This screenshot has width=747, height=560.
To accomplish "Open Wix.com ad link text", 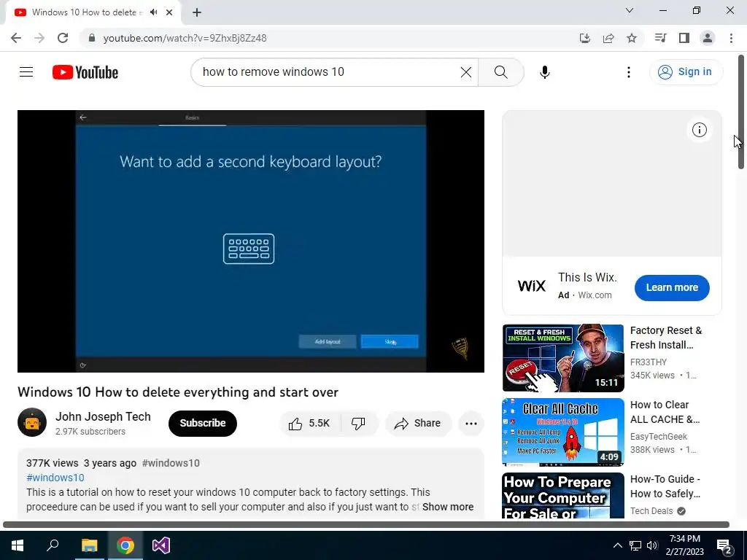I will point(595,295).
